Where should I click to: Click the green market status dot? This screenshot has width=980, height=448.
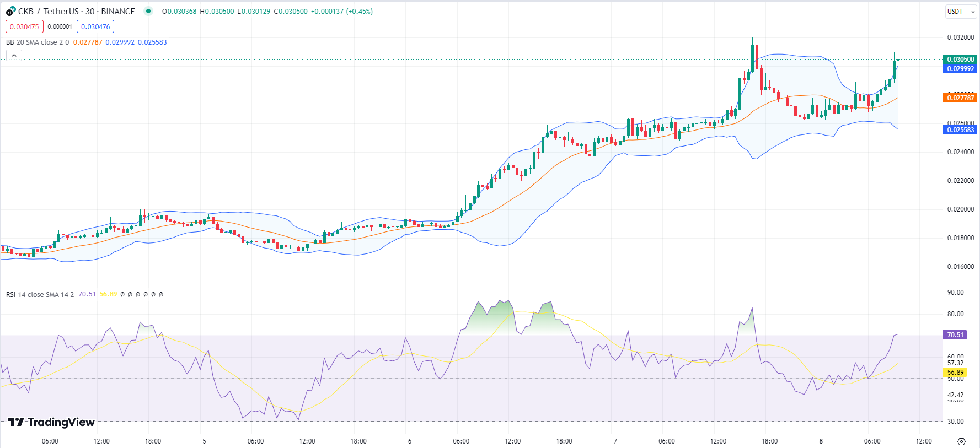pos(148,11)
